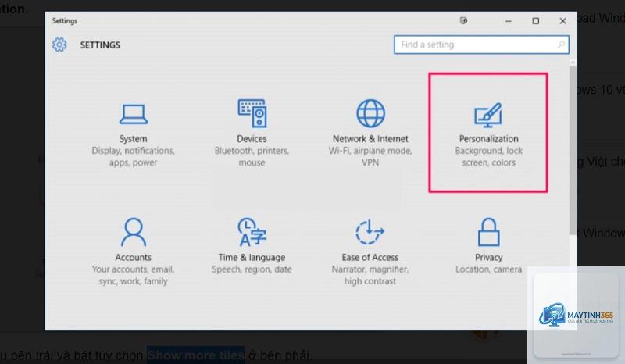The image size is (625, 364).
Task: Click the MAYTINH365 logo thumbnail
Action: pyautogui.click(x=576, y=315)
